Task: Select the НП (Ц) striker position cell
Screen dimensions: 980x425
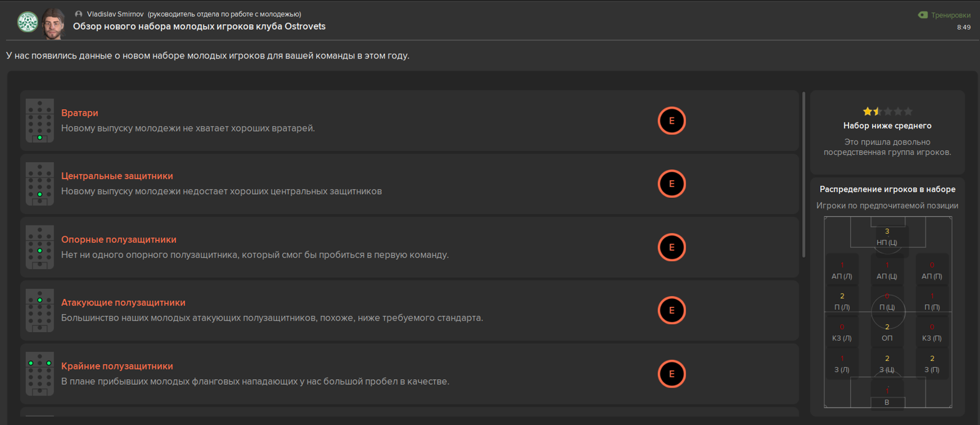Action: (887, 237)
